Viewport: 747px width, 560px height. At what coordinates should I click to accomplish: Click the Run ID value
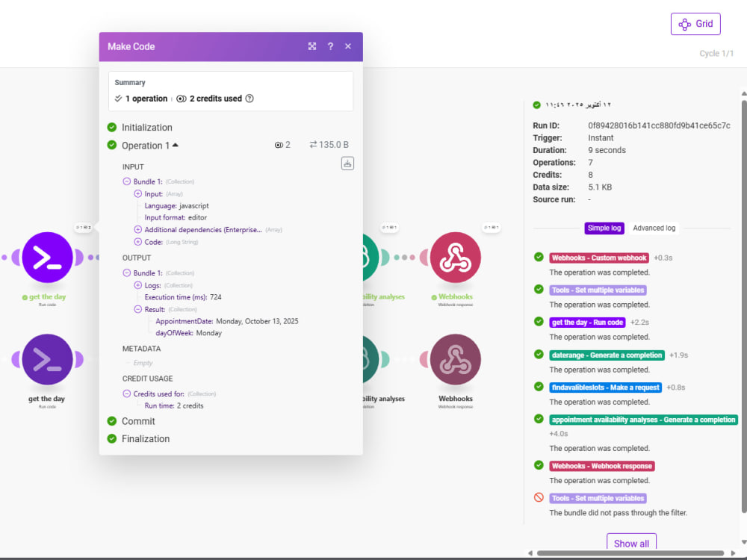point(659,125)
